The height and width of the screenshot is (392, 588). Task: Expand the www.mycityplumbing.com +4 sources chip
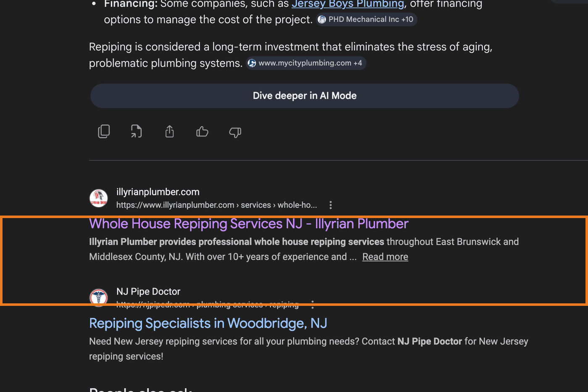[306, 63]
